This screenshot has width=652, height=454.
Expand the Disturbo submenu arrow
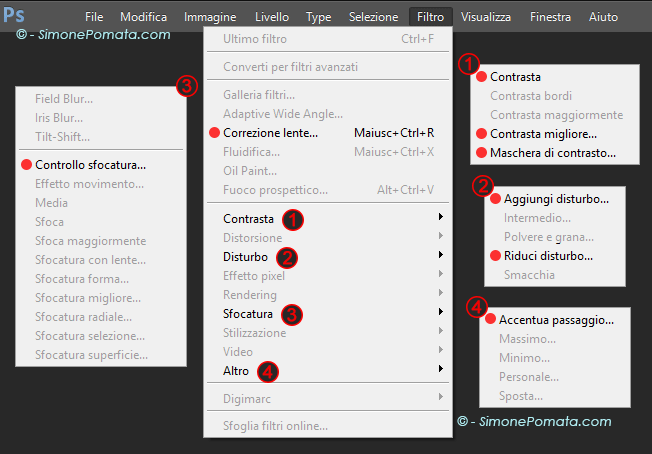(440, 254)
